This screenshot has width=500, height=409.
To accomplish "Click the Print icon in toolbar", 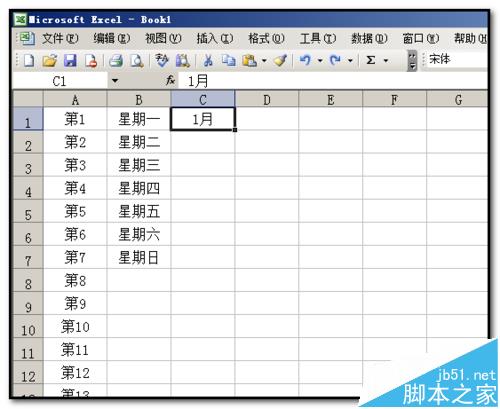I will click(x=116, y=61).
